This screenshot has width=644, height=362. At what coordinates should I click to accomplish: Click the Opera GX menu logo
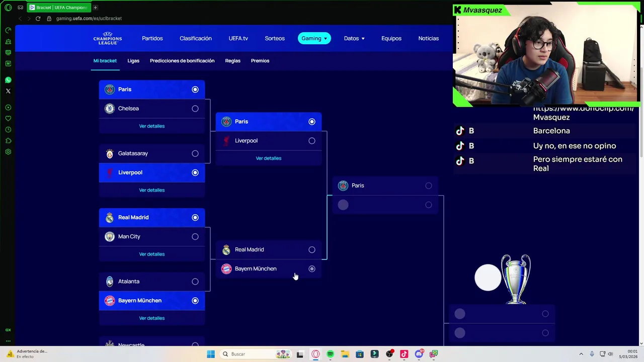pyautogui.click(x=8, y=8)
